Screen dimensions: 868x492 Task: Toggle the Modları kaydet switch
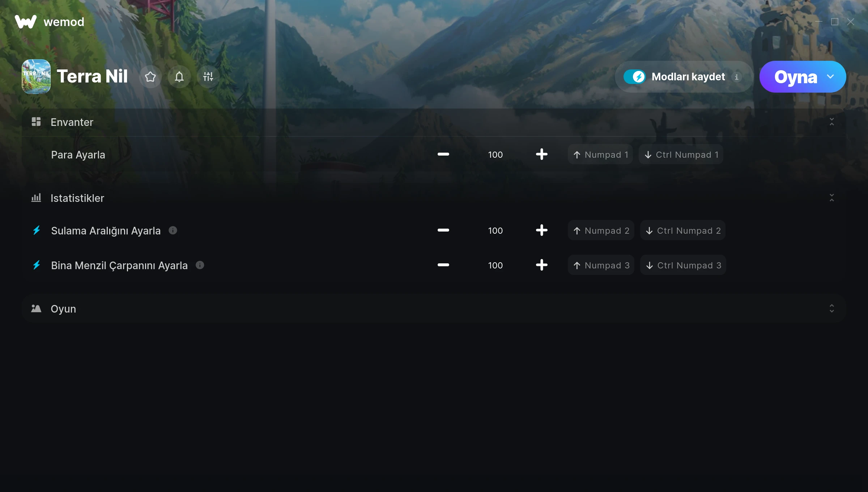click(x=634, y=77)
